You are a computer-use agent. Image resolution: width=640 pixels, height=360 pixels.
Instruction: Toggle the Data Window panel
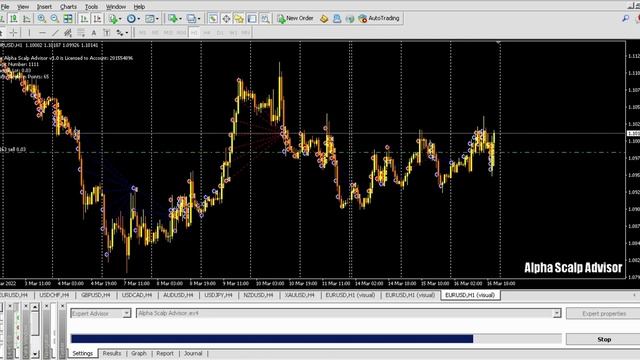pyautogui.click(x=226, y=18)
